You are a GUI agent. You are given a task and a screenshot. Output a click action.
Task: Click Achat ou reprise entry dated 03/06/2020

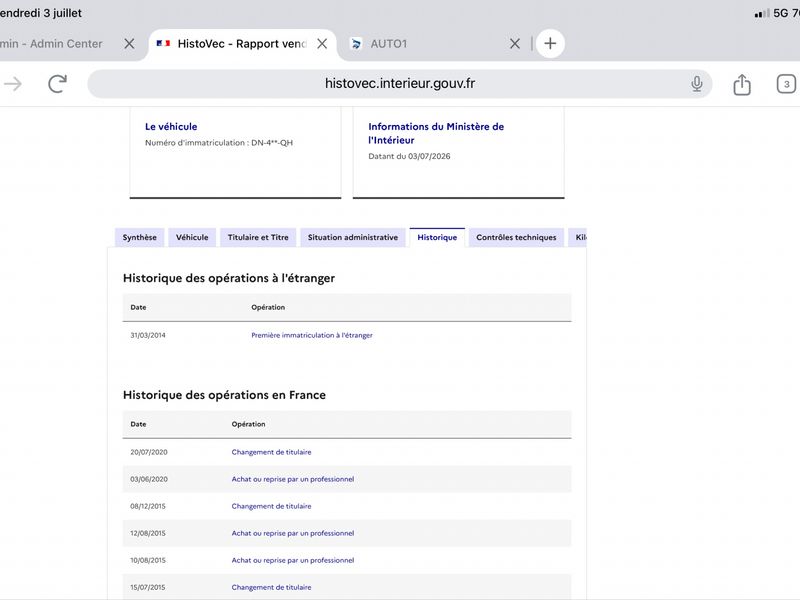(x=292, y=479)
